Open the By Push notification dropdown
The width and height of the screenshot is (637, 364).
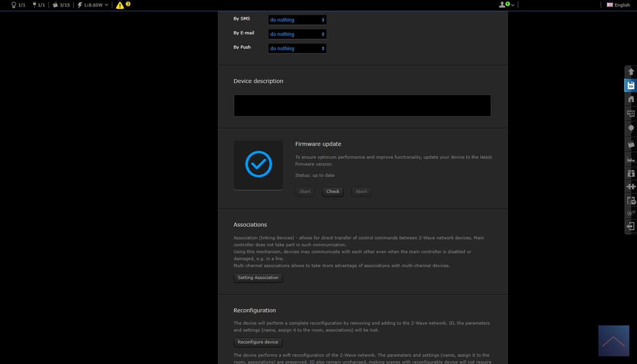click(x=297, y=49)
